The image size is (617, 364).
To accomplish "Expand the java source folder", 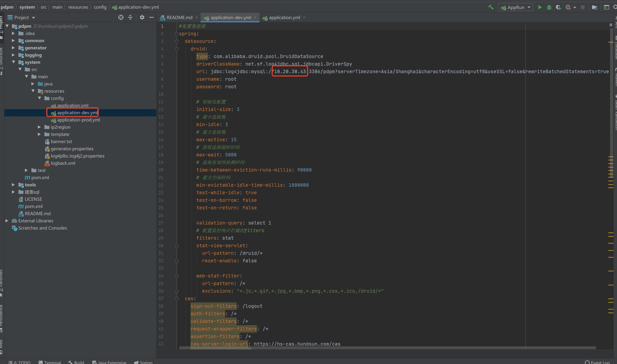I will click(33, 84).
